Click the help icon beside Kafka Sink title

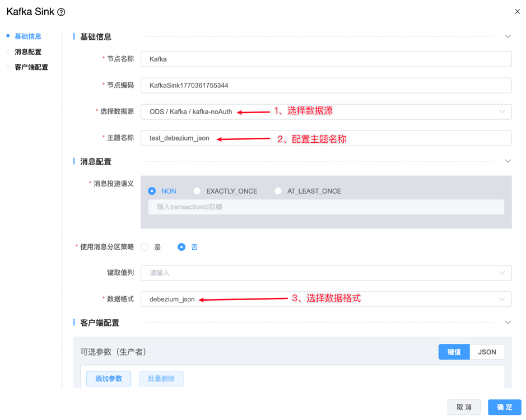coord(62,12)
